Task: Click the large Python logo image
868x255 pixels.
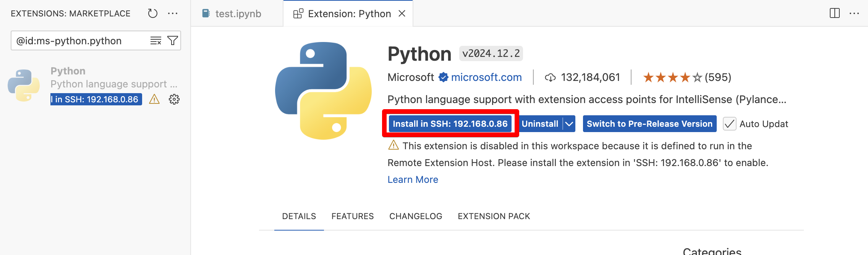Action: [x=324, y=91]
